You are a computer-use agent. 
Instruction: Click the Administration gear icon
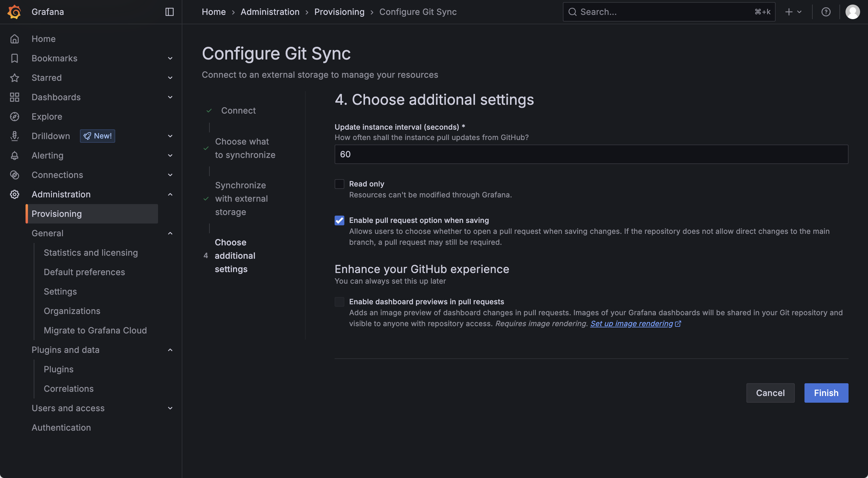[15, 194]
